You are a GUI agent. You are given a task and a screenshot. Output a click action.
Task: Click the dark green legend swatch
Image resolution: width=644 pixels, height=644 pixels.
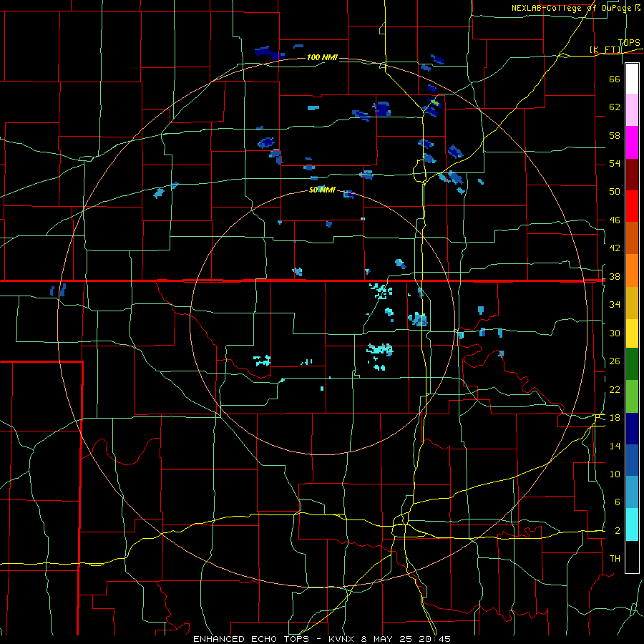pos(632,364)
